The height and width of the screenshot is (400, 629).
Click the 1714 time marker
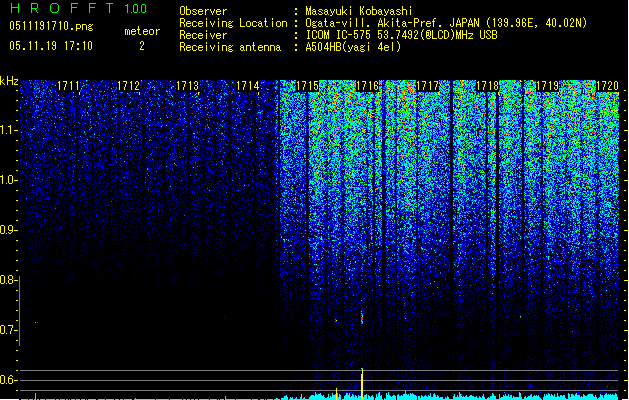[248, 86]
